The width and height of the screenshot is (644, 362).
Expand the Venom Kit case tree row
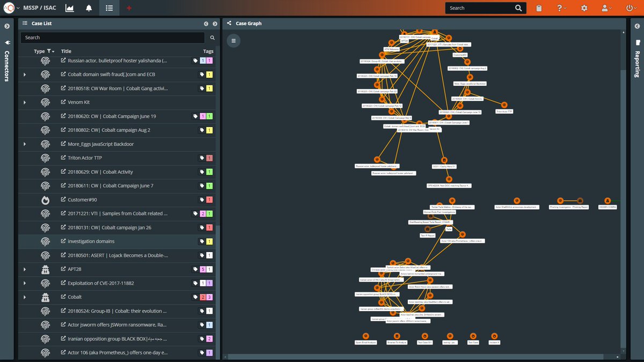(x=24, y=102)
